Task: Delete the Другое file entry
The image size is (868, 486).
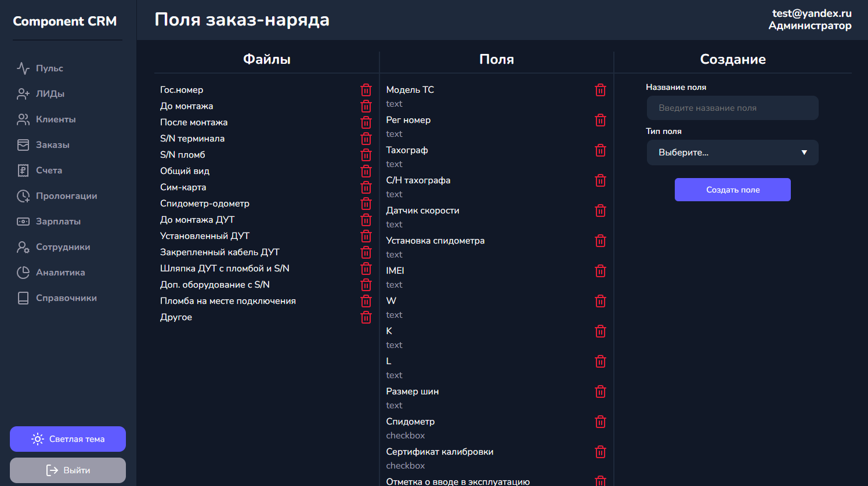Action: coord(366,317)
